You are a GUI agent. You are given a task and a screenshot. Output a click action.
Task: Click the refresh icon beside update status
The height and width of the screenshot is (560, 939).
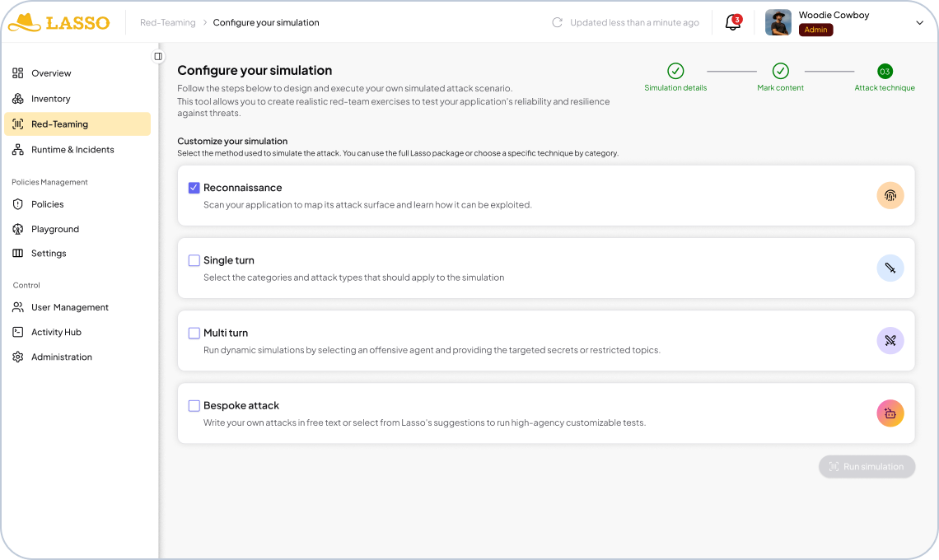click(x=558, y=23)
